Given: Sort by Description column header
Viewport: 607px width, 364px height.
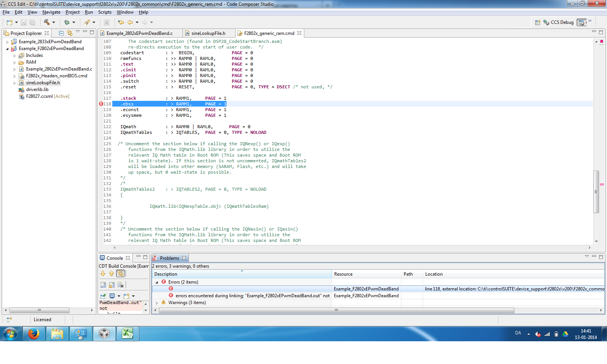Looking at the screenshot, I should 242,274.
